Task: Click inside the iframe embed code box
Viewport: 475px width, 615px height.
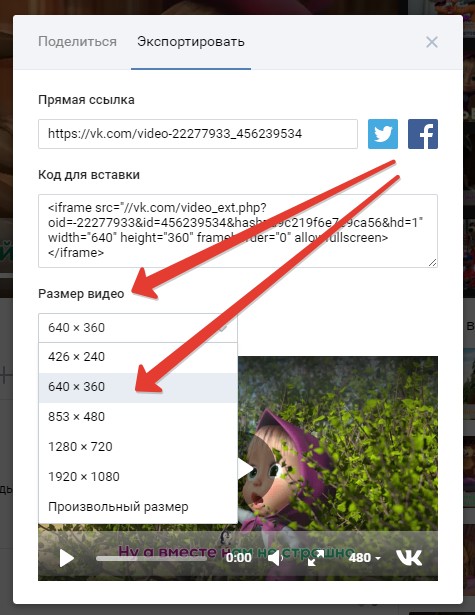Action: pos(238,231)
